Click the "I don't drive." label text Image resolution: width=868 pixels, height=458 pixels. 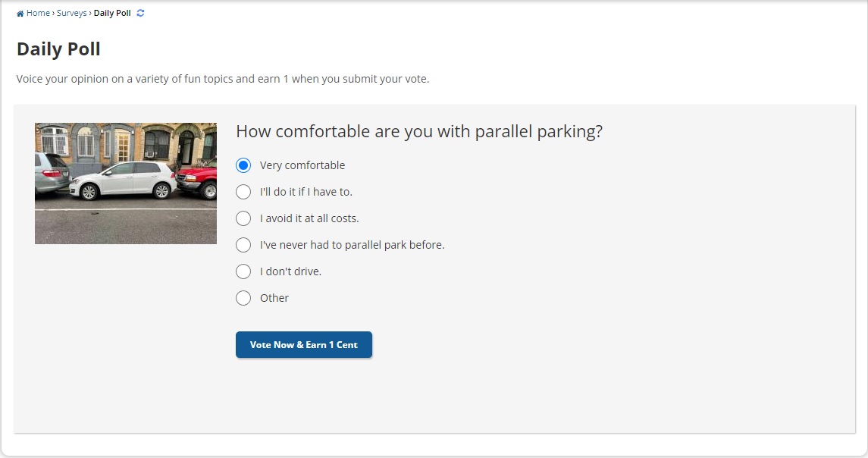[x=290, y=271]
